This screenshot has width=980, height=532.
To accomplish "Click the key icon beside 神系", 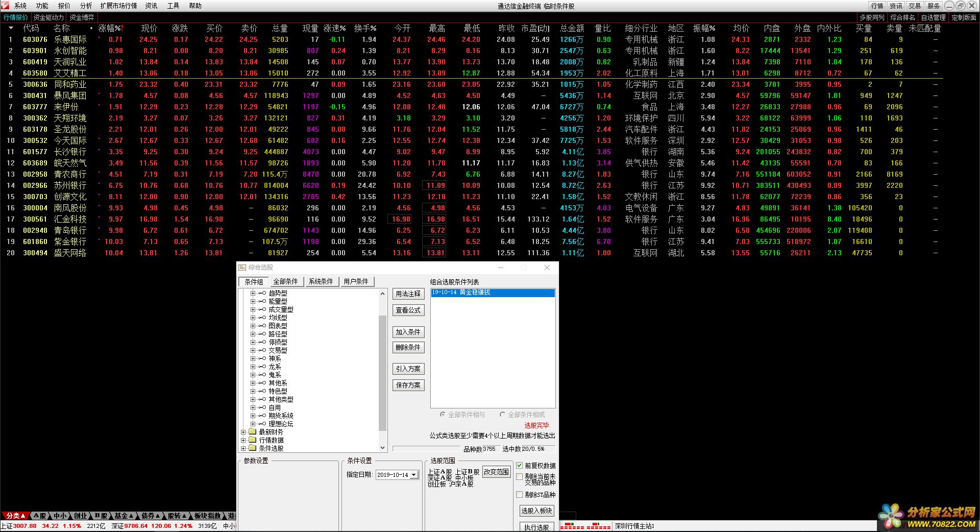I will [x=262, y=359].
